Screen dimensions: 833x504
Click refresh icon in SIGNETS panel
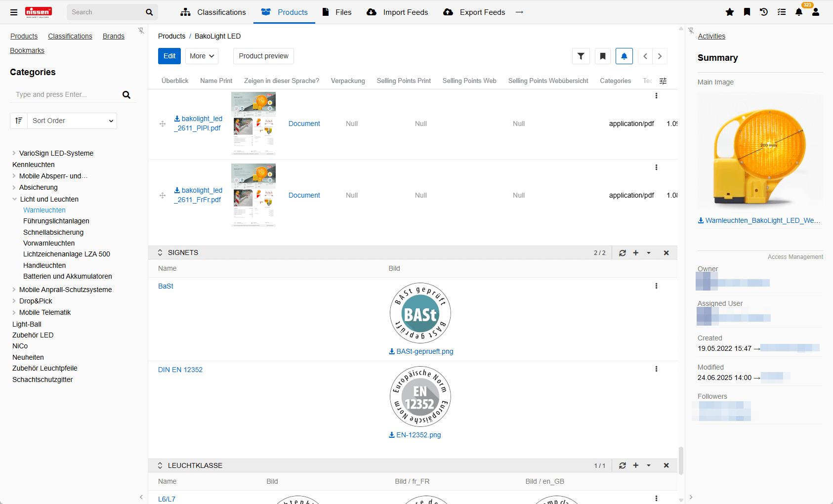click(623, 253)
